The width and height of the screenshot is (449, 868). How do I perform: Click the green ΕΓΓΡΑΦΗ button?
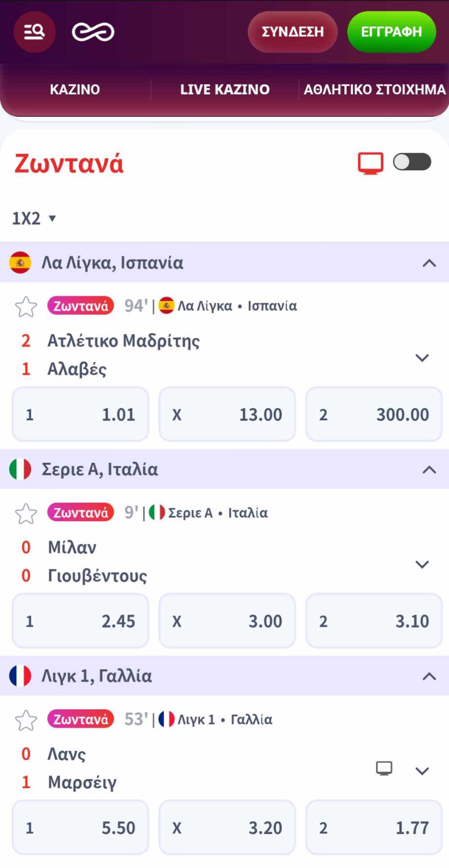pyautogui.click(x=392, y=32)
